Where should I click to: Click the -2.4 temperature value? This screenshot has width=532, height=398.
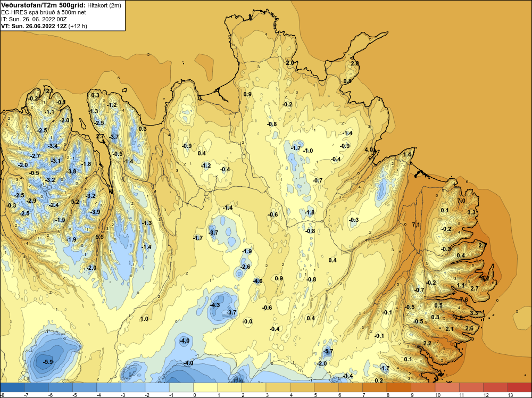click(x=54, y=205)
